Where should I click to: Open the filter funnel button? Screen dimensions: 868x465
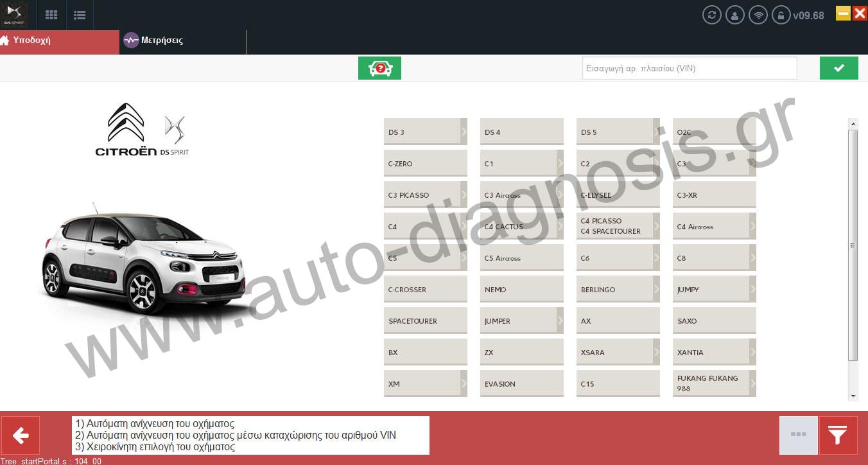[838, 435]
